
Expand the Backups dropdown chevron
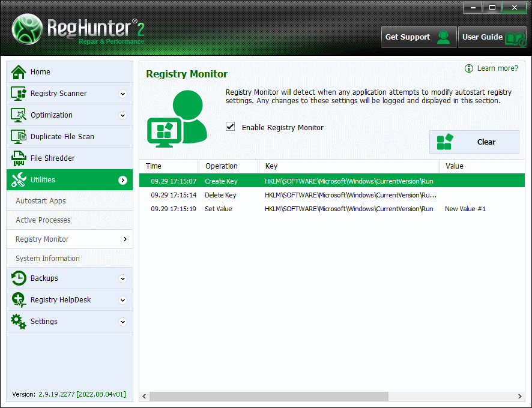(122, 278)
